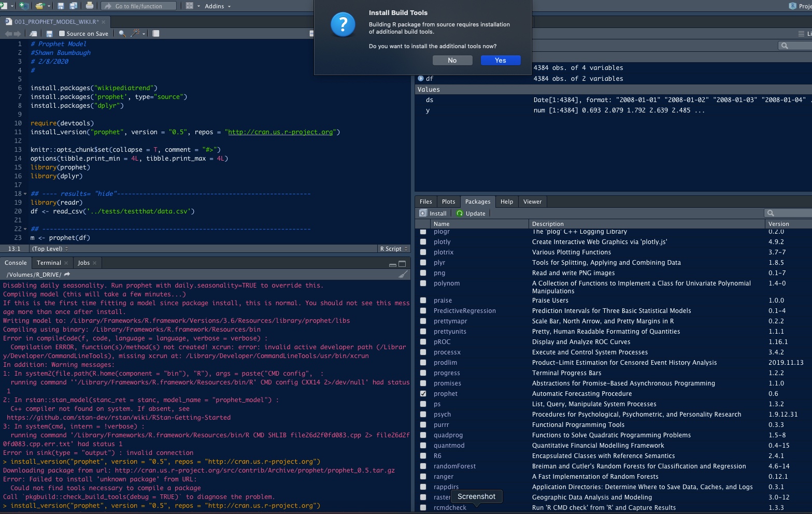Click the code tools magic wand icon
The height and width of the screenshot is (514, 812).
pos(135,33)
